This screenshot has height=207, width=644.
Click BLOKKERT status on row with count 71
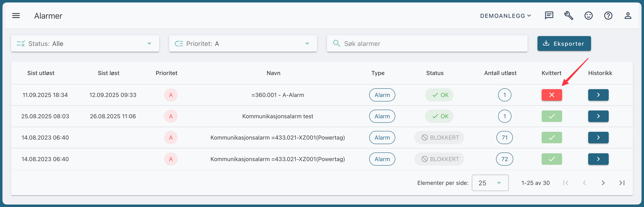(x=439, y=138)
